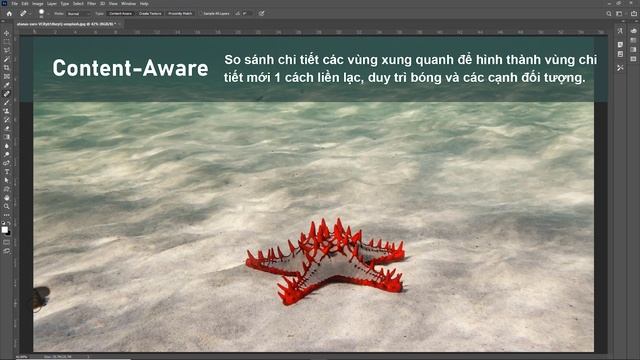Click the black background color swatch

tap(9, 233)
